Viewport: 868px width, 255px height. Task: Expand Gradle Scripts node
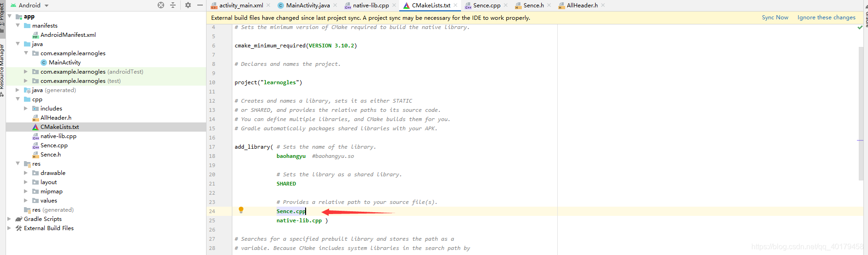click(x=10, y=219)
